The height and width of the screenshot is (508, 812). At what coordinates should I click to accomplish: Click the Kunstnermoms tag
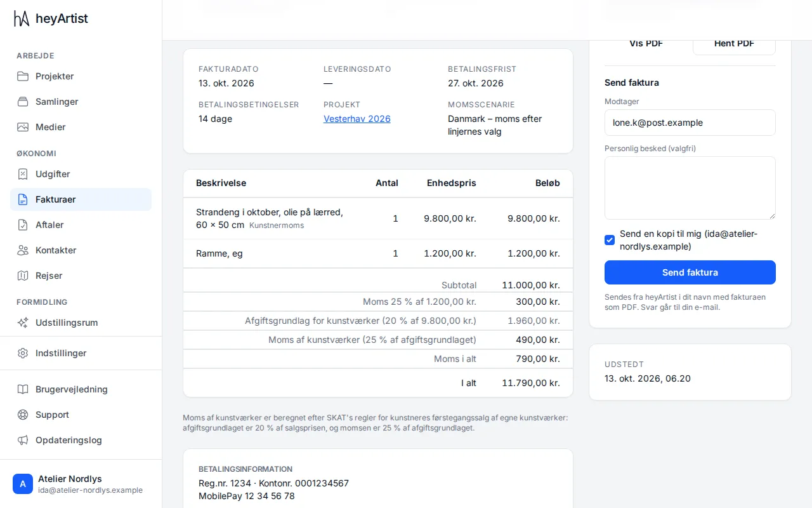(x=277, y=225)
